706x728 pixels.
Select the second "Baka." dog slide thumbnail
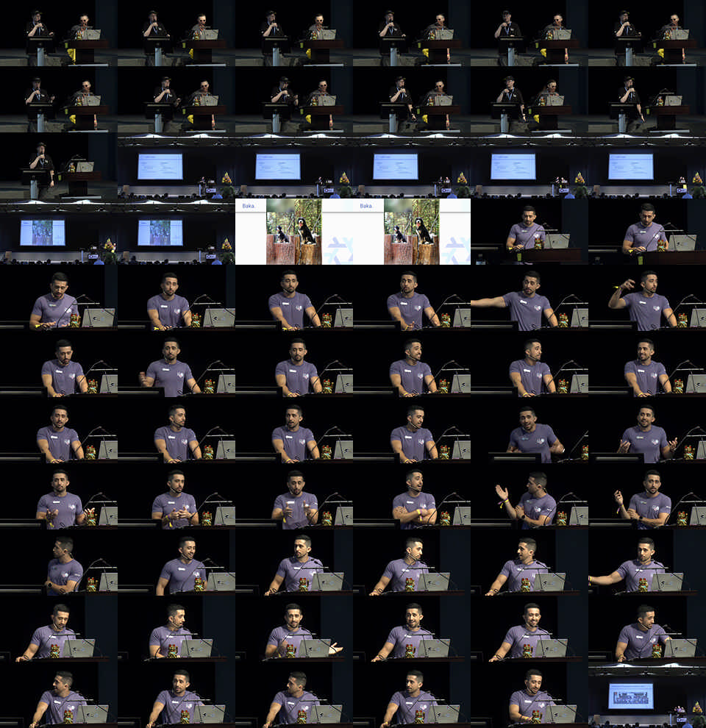[412, 232]
